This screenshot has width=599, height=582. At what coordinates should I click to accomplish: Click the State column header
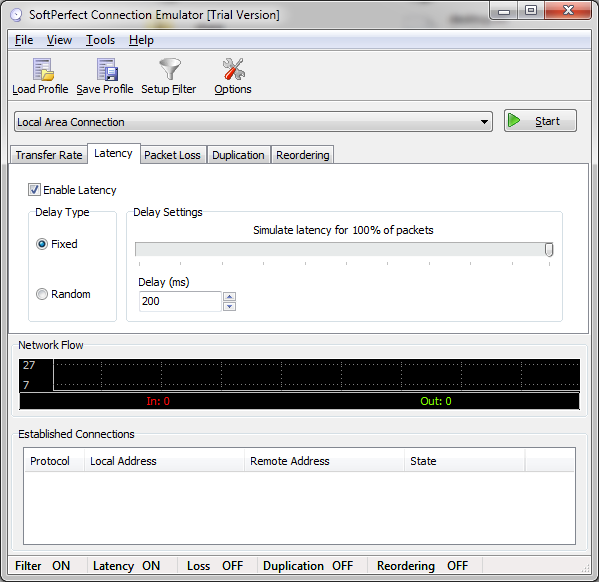coord(465,461)
